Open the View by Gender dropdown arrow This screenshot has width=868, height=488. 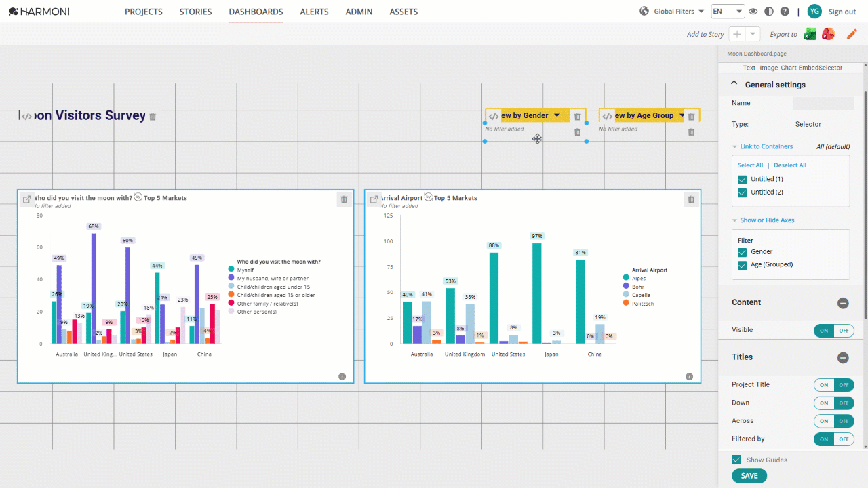click(557, 115)
